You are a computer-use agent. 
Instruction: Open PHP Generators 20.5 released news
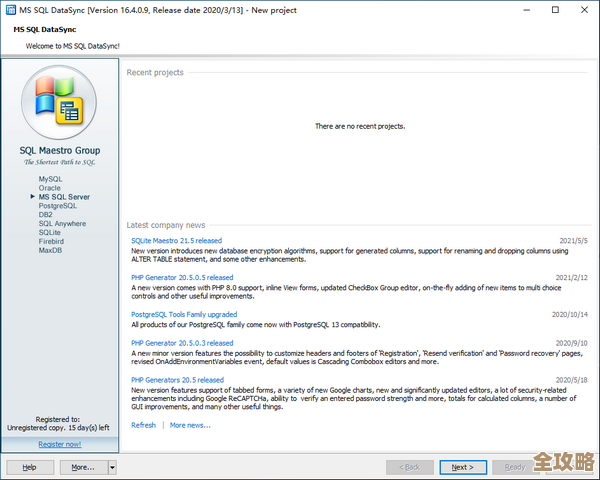[x=177, y=380]
